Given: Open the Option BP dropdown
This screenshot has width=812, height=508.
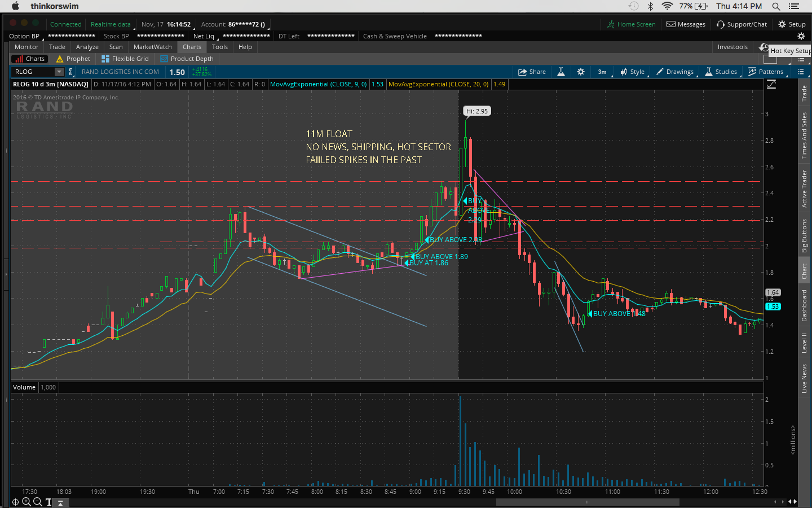Looking at the screenshot, I should [25, 36].
